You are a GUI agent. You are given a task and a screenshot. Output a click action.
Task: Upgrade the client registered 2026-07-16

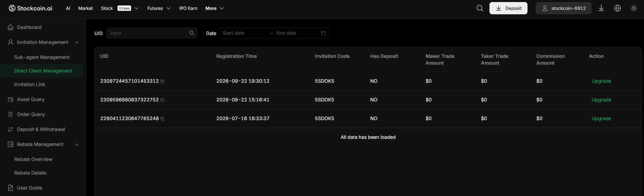tap(601, 118)
